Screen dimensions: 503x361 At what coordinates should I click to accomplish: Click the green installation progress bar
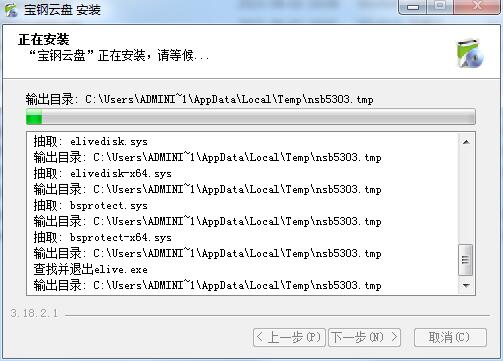tap(251, 117)
